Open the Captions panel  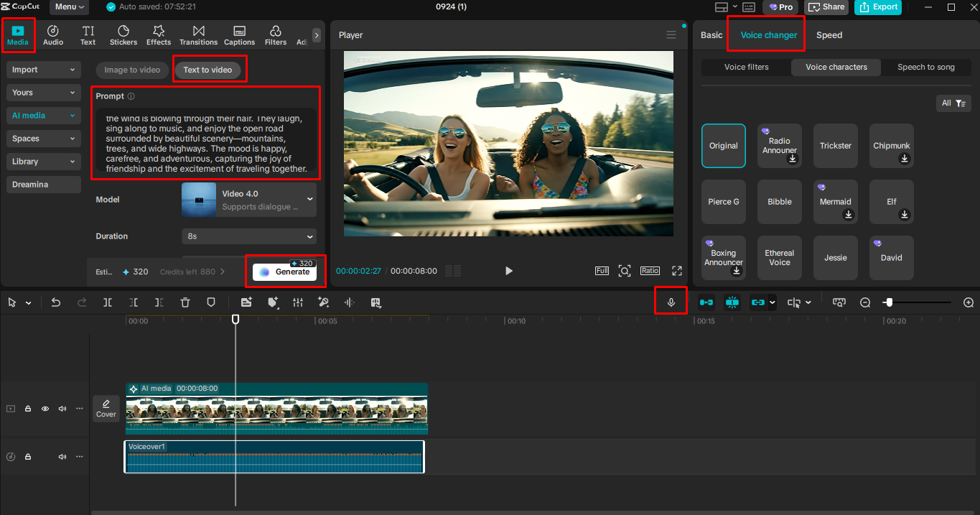coord(239,34)
